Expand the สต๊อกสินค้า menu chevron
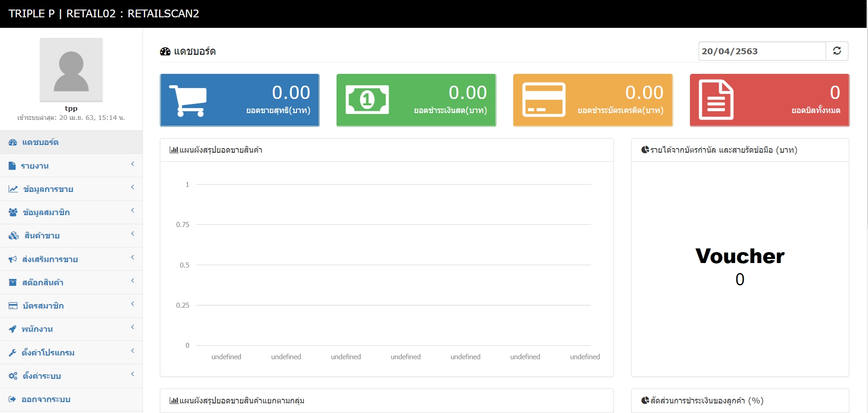 click(133, 280)
